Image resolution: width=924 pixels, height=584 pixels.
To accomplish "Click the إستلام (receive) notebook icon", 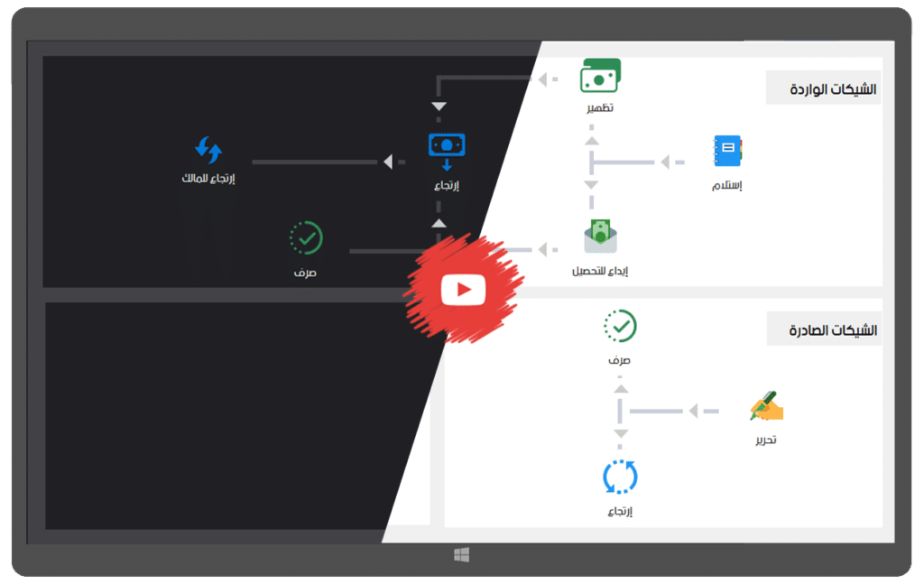I will (x=726, y=149).
